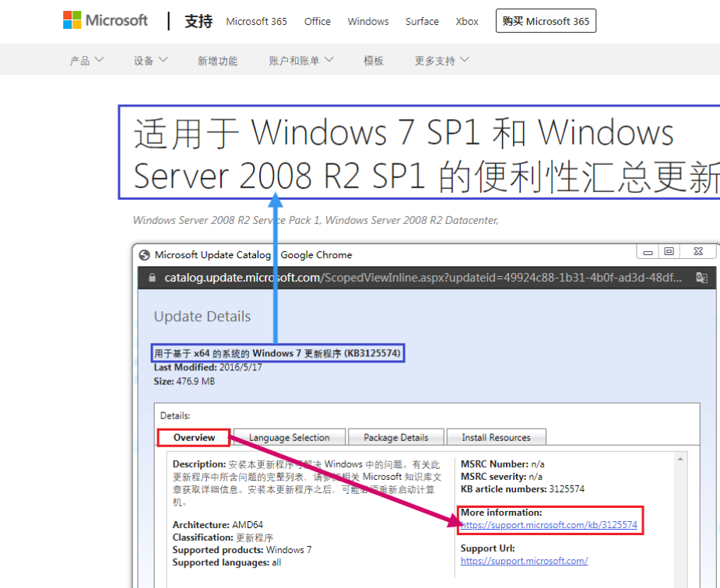720x588 pixels.
Task: Expand the 设备 dropdown menu
Action: click(149, 59)
